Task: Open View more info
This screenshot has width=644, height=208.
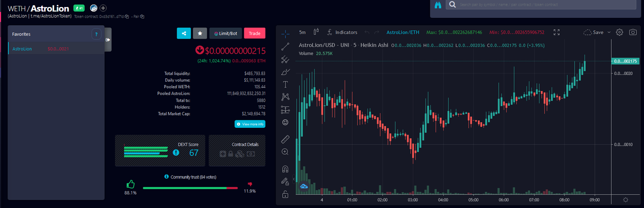Action: [250, 124]
